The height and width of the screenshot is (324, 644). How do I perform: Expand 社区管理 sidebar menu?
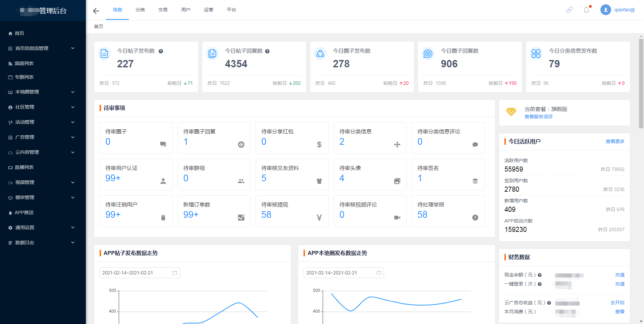pos(43,107)
